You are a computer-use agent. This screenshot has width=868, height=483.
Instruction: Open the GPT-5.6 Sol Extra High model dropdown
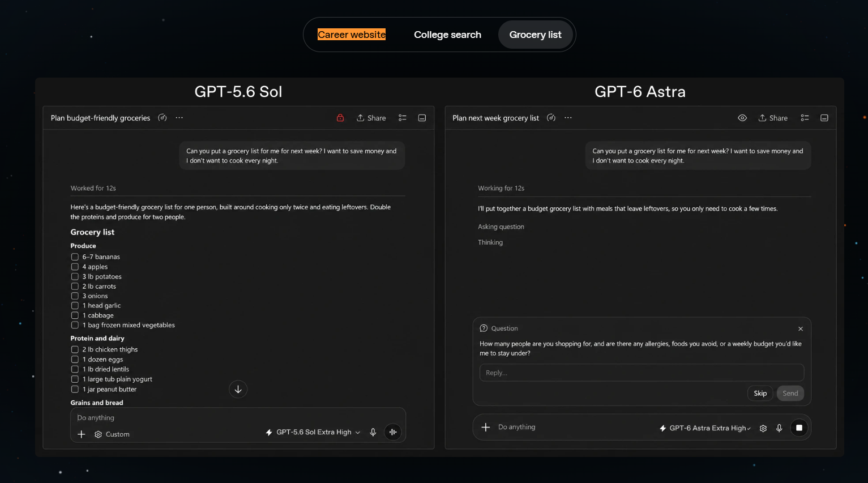(x=313, y=432)
